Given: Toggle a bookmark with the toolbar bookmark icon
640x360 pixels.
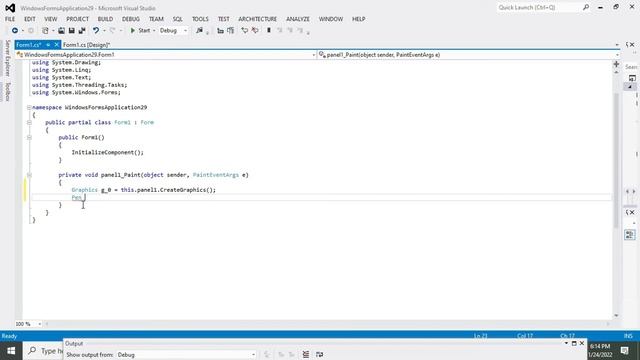Looking at the screenshot, I should click(269, 31).
